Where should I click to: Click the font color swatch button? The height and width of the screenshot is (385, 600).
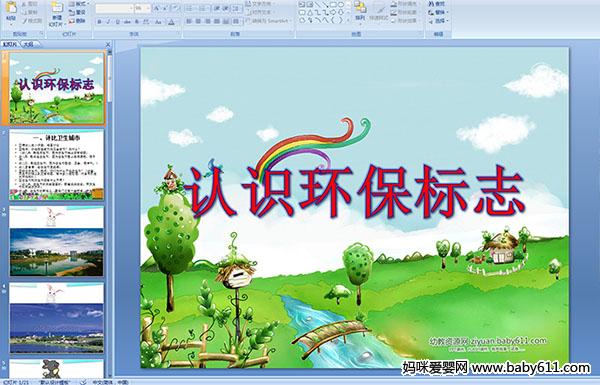click(172, 22)
